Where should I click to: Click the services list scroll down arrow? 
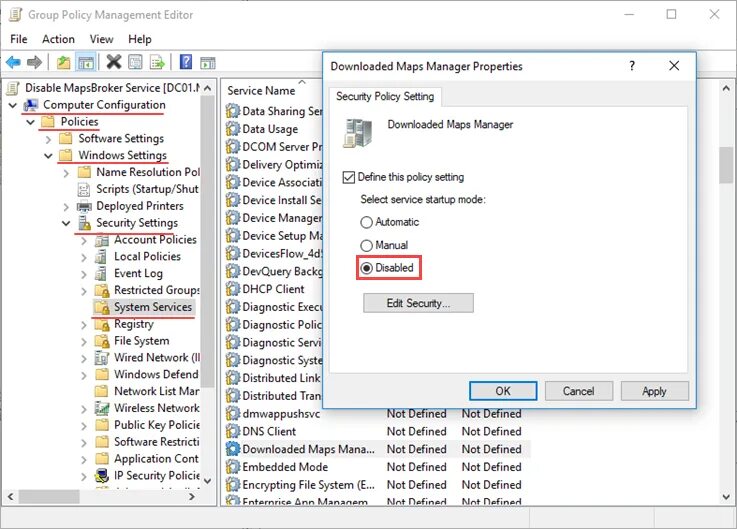pyautogui.click(x=726, y=497)
